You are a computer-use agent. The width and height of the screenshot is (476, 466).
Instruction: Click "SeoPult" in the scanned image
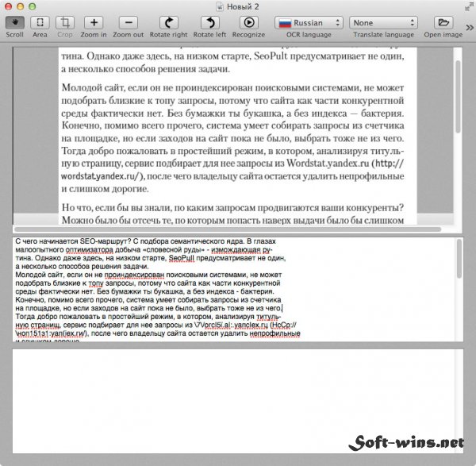tap(271, 56)
